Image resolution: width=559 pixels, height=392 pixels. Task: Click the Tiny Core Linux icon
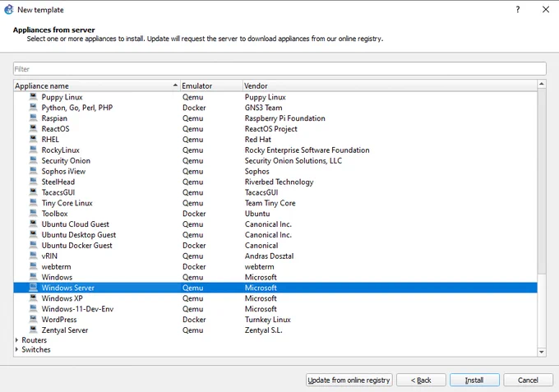pyautogui.click(x=33, y=202)
